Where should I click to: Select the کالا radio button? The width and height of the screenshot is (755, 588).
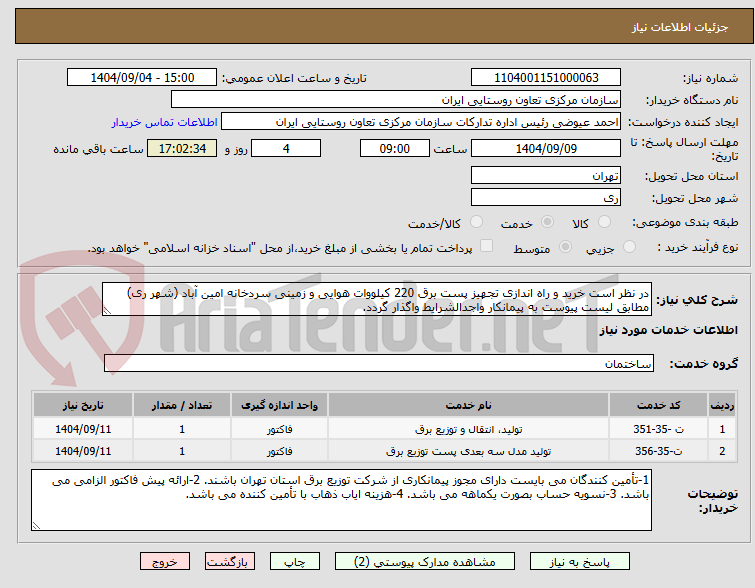point(604,222)
